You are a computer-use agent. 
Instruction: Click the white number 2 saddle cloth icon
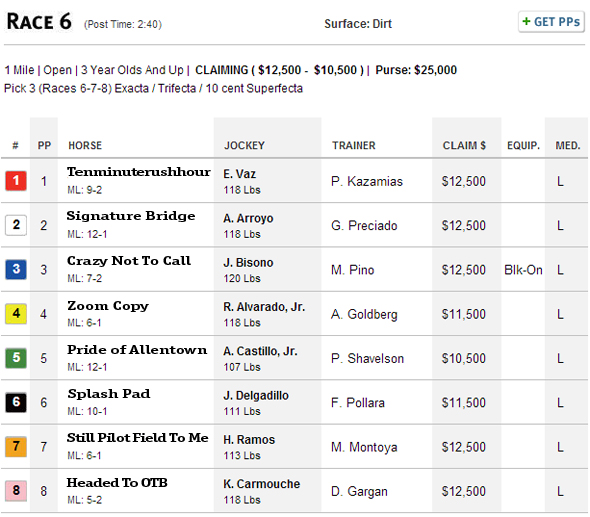16,225
